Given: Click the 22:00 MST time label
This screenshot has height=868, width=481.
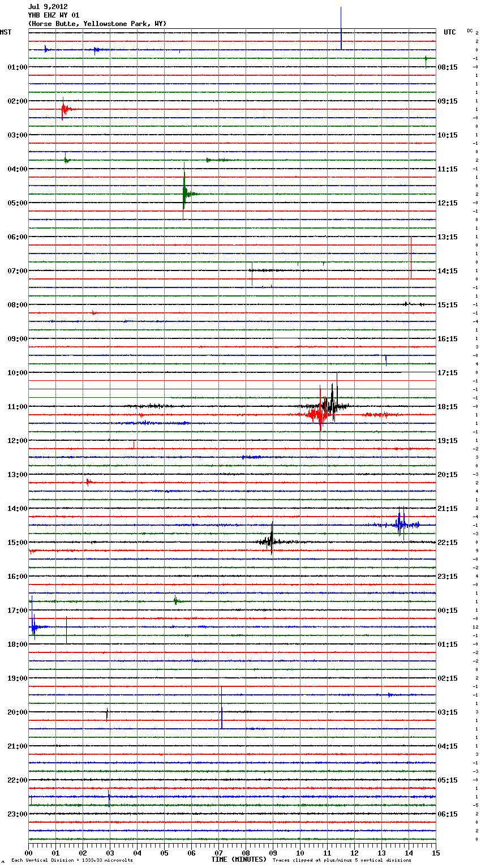Looking at the screenshot, I should point(18,780).
